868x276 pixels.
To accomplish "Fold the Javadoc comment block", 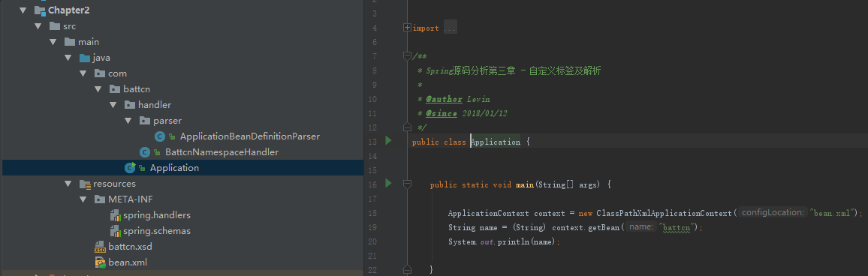I will 408,55.
